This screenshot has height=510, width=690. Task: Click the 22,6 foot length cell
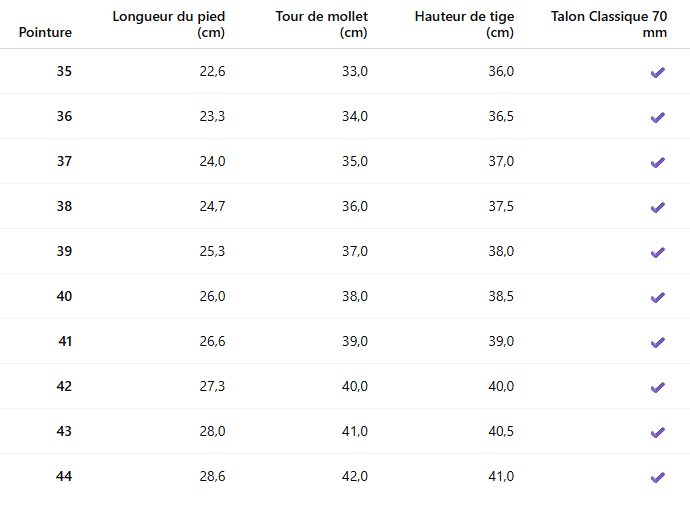212,71
